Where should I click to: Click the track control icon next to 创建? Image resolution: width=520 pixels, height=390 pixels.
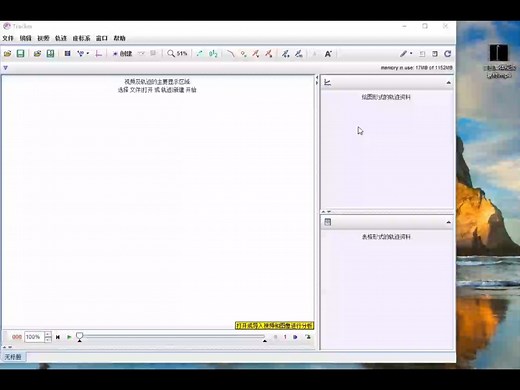[142, 53]
